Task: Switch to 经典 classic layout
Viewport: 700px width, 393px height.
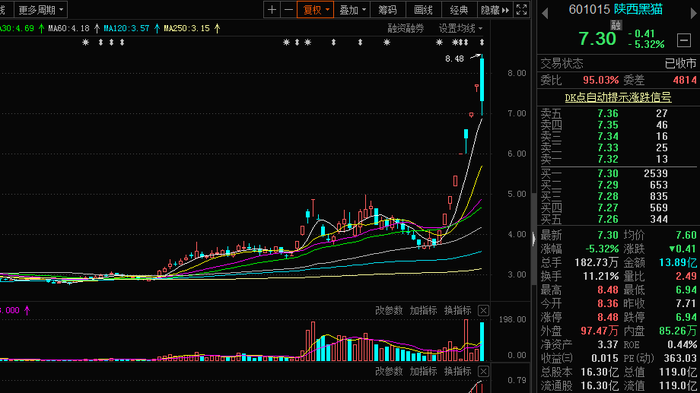Action: (x=459, y=10)
